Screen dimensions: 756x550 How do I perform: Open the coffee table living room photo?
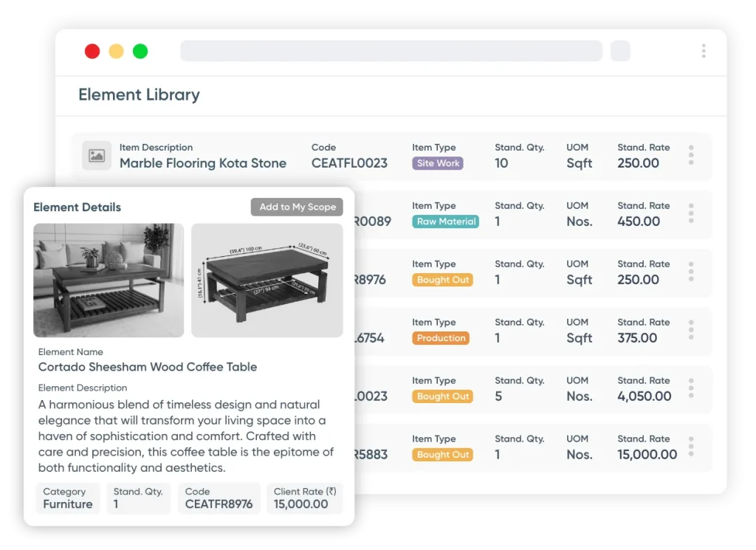tap(109, 281)
